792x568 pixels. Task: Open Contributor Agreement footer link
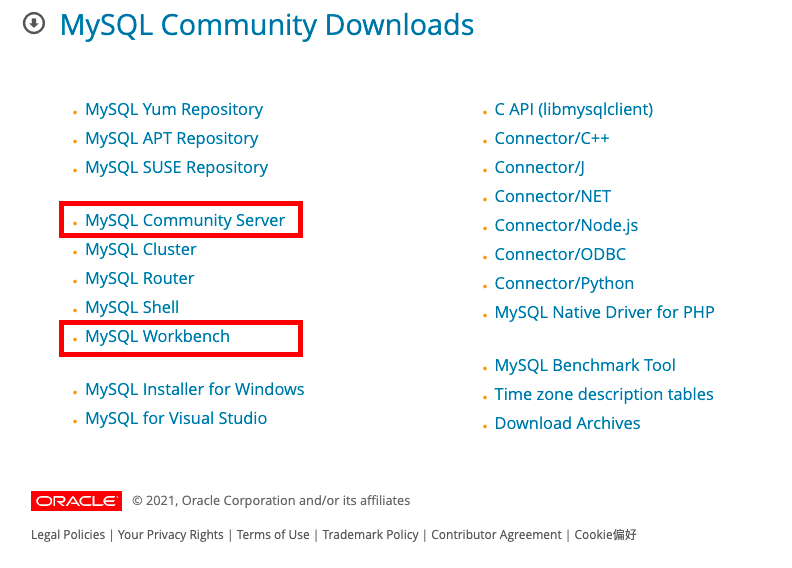(x=496, y=535)
